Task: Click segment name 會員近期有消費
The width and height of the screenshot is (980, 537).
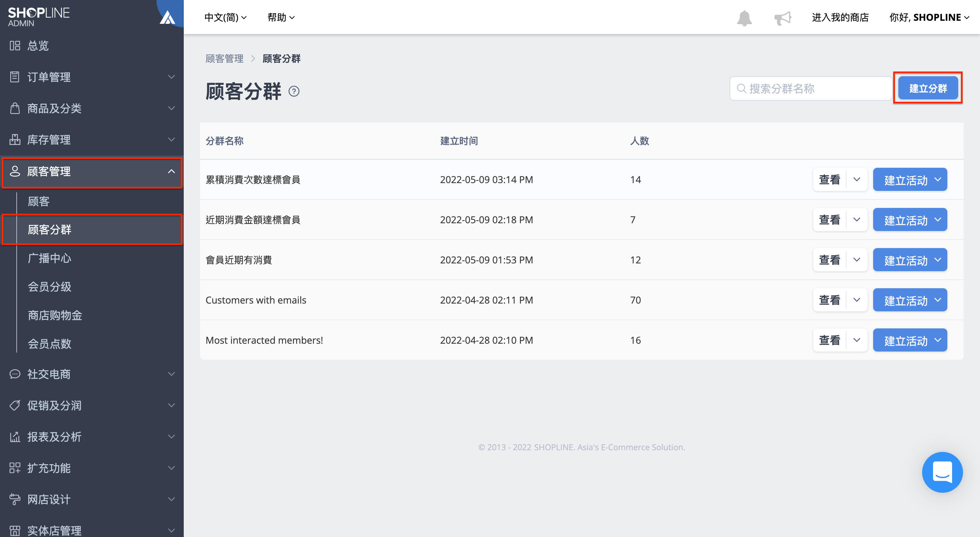Action: (239, 260)
